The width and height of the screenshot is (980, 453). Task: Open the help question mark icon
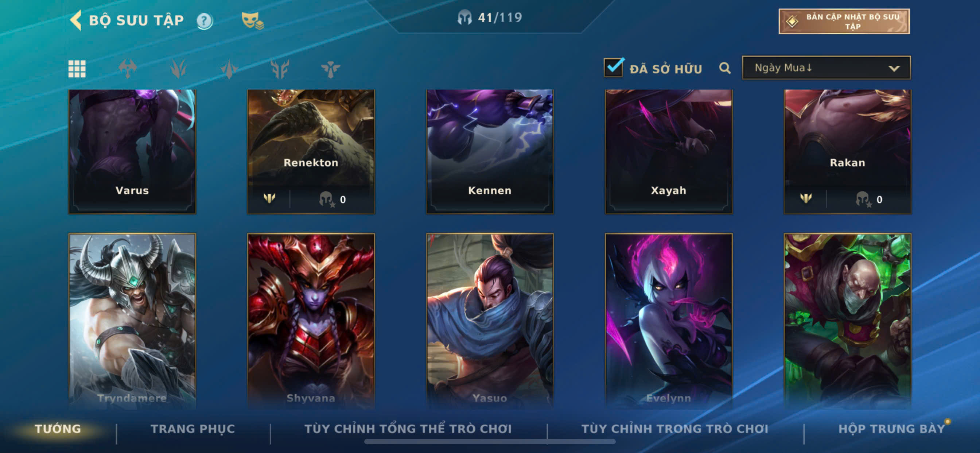point(205,21)
